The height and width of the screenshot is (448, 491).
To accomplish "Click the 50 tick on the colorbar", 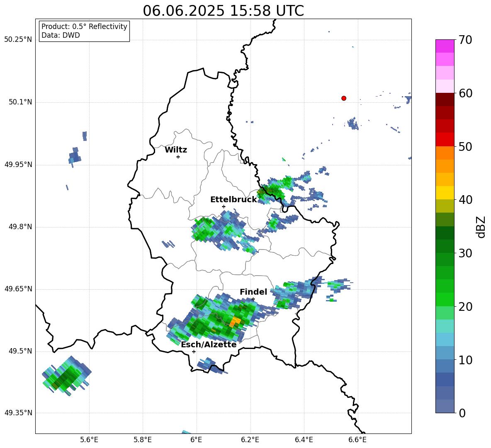I will [465, 147].
